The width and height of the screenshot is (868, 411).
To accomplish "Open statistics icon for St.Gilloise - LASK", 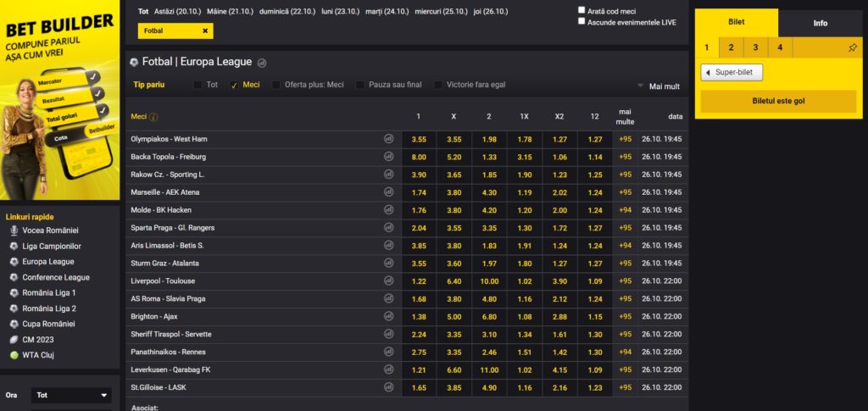I will (388, 388).
